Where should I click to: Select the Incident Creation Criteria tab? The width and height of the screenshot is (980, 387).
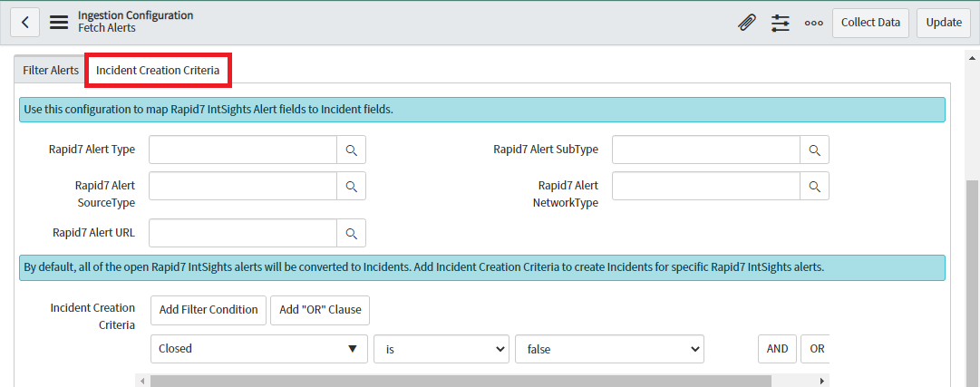(158, 70)
